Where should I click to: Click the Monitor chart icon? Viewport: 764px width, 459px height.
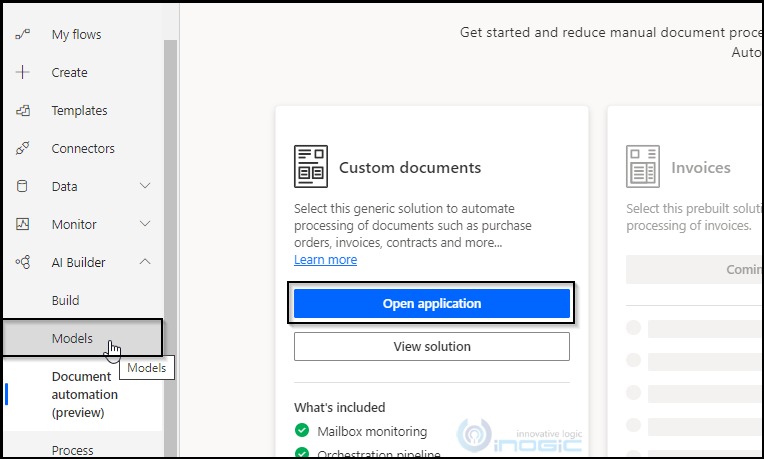[x=22, y=225]
